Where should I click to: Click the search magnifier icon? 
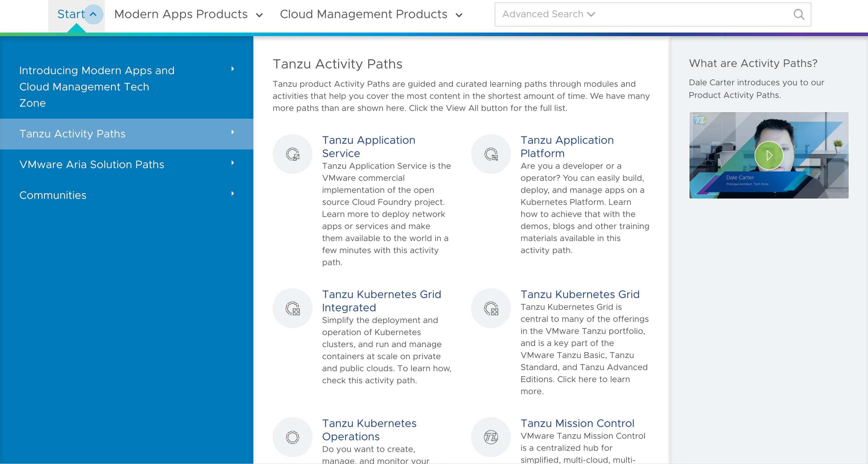[799, 14]
